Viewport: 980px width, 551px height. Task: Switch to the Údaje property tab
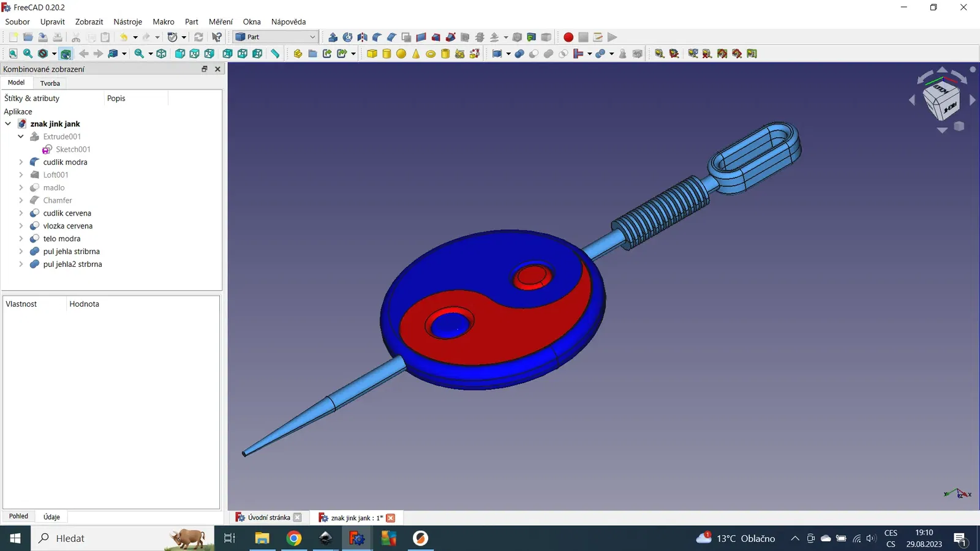(51, 517)
